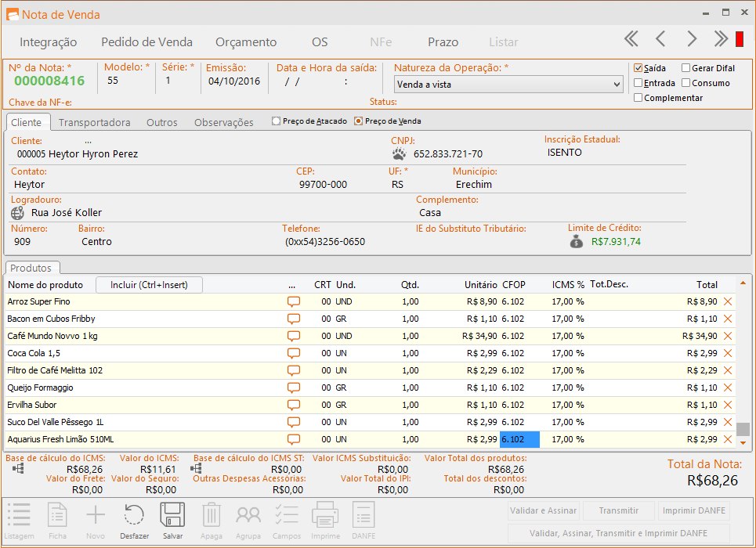The width and height of the screenshot is (756, 548).
Task: Select the Suco Del Valle Pêssego 1L row
Action: tap(371, 422)
